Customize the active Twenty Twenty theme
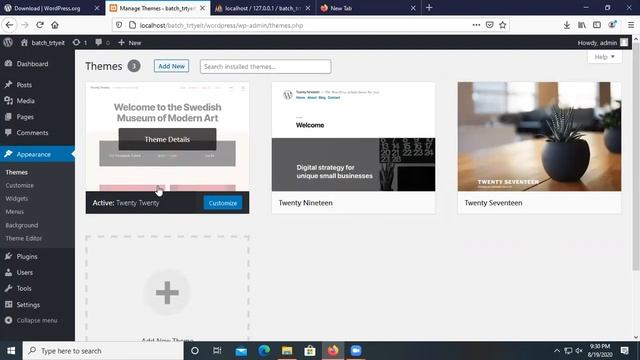 223,203
